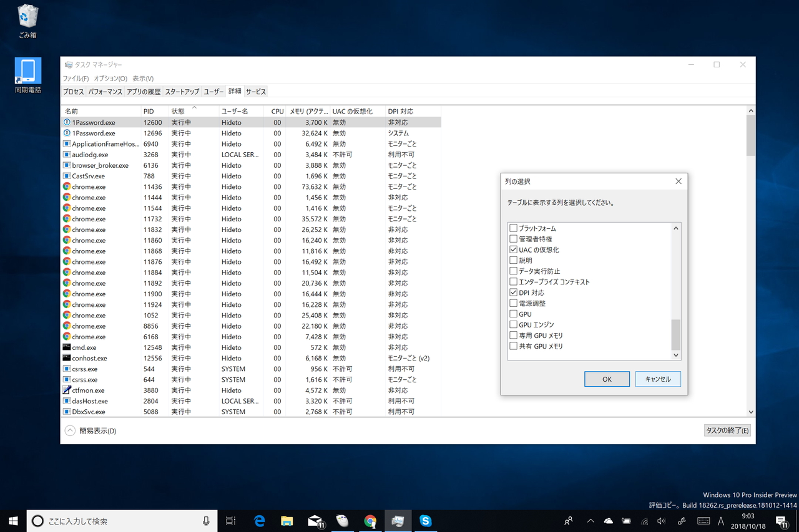Click the Task Manager taskbar icon
This screenshot has width=799, height=532.
[398, 521]
